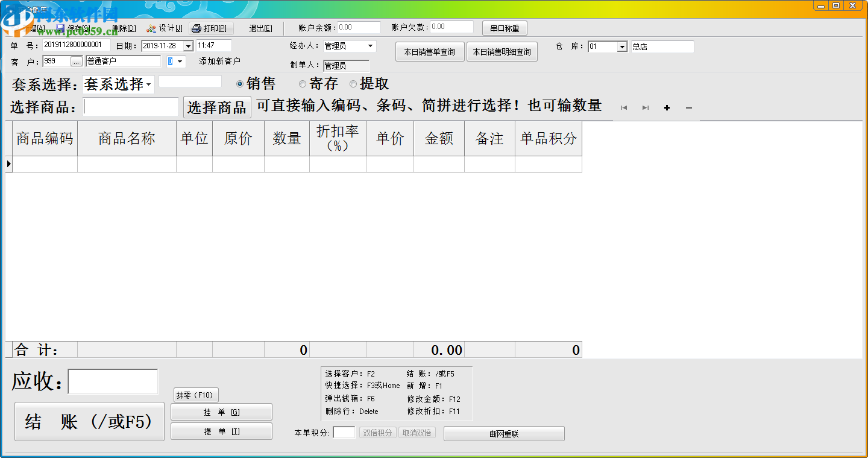Click the checkout button (结账 /或F5)

89,422
